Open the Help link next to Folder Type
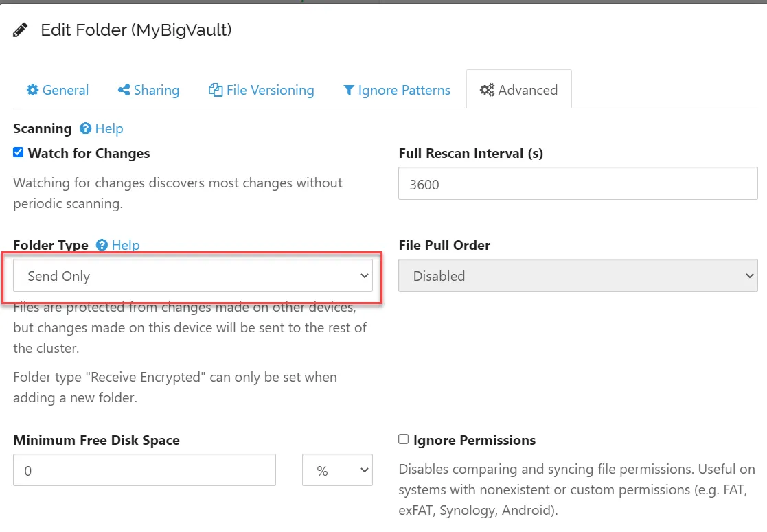 126,245
